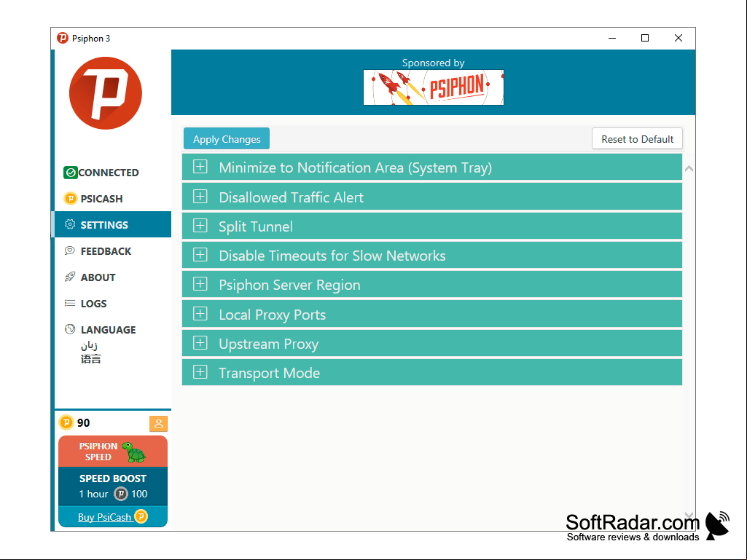Image resolution: width=747 pixels, height=560 pixels.
Task: Click the Logs list icon
Action: click(70, 303)
